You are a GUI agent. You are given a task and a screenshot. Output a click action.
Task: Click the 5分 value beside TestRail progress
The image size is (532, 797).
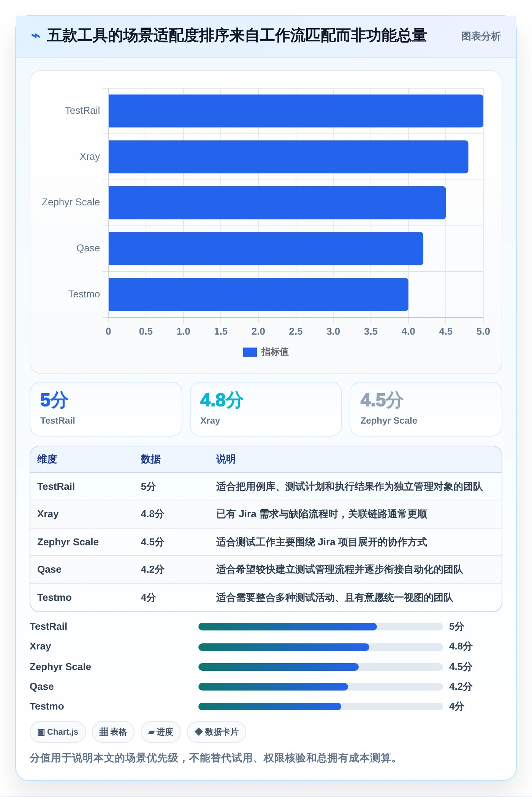coord(457,626)
